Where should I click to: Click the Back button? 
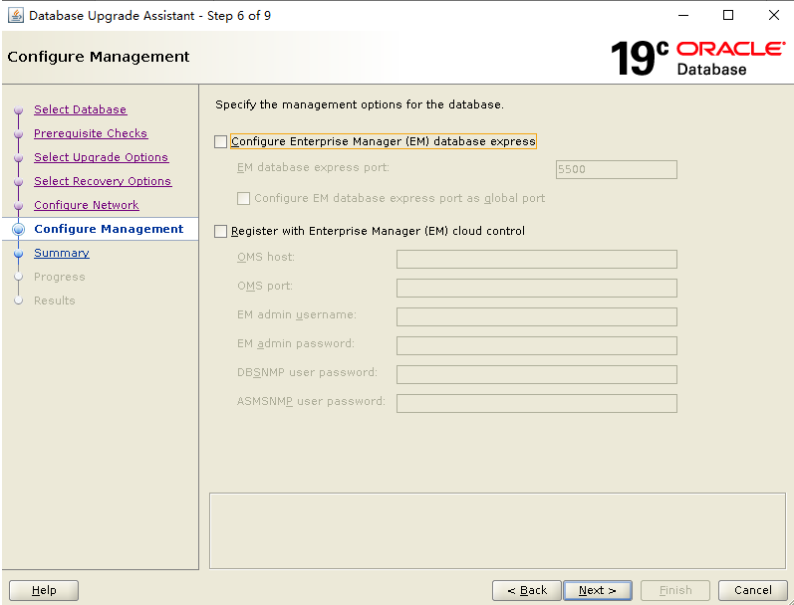point(527,590)
